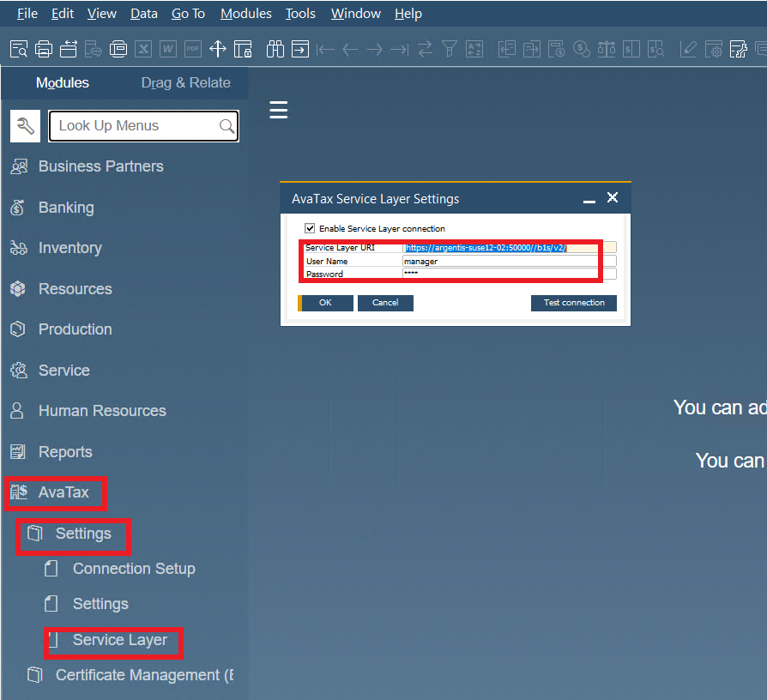Minimize the AvaTax Service Layer Settings dialog
The width and height of the screenshot is (767, 700).
coord(589,199)
